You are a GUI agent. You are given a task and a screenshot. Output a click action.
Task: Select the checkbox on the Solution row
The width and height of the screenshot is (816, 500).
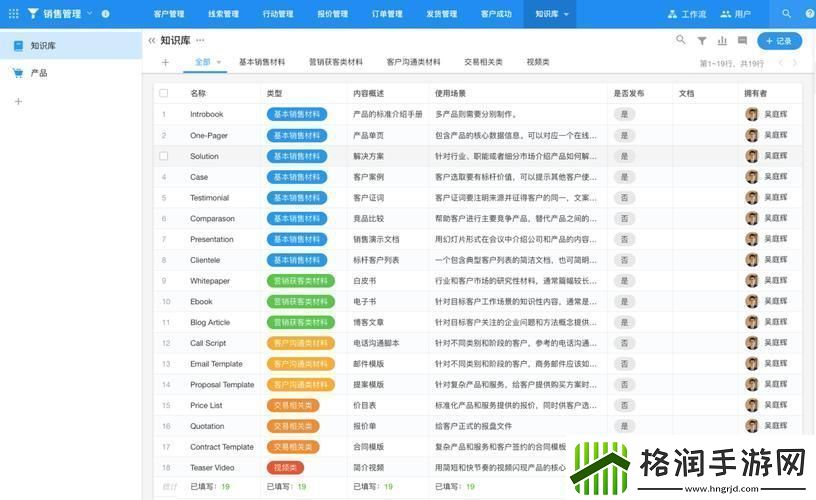[x=163, y=156]
